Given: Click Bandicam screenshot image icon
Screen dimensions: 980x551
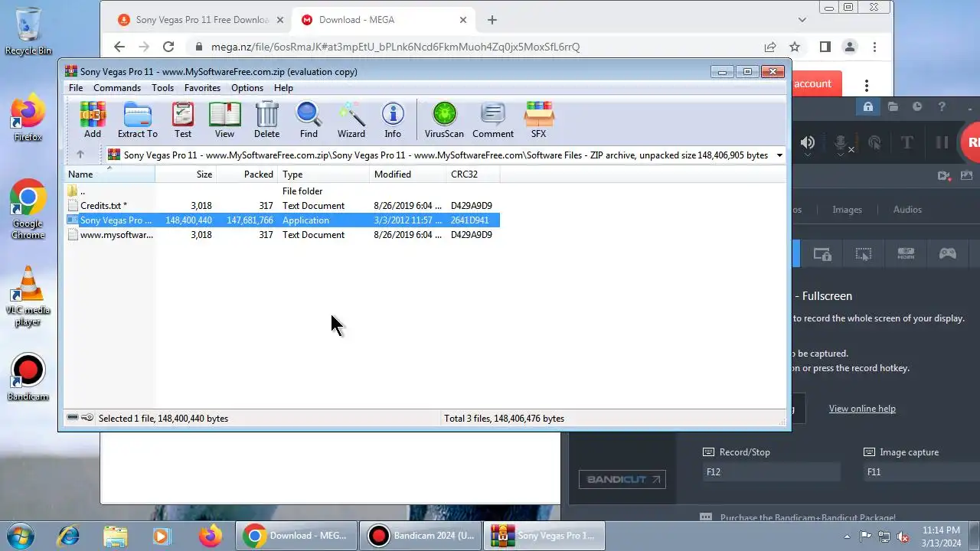Looking at the screenshot, I should pyautogui.click(x=966, y=175).
